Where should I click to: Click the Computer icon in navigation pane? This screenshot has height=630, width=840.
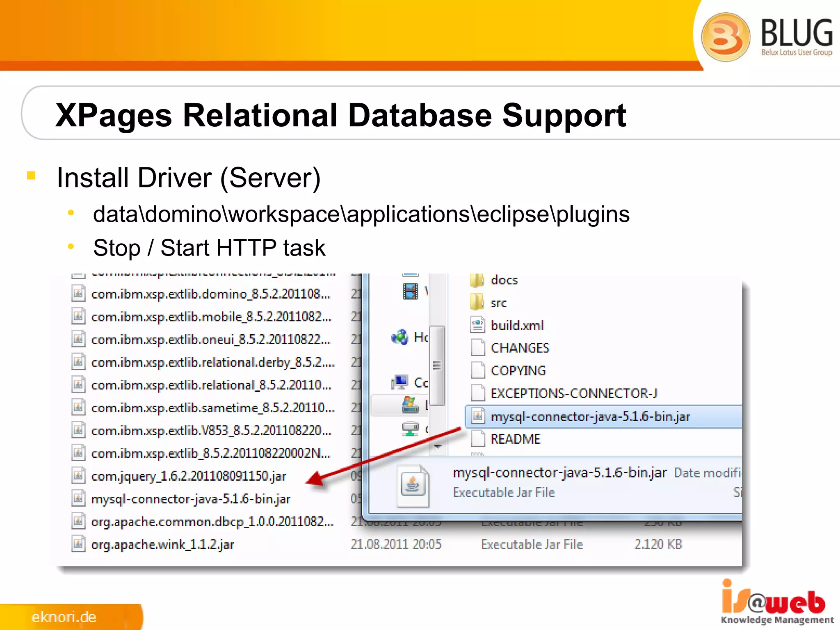[x=400, y=382]
